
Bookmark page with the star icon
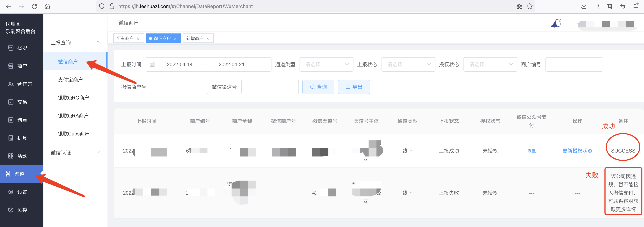(529, 6)
